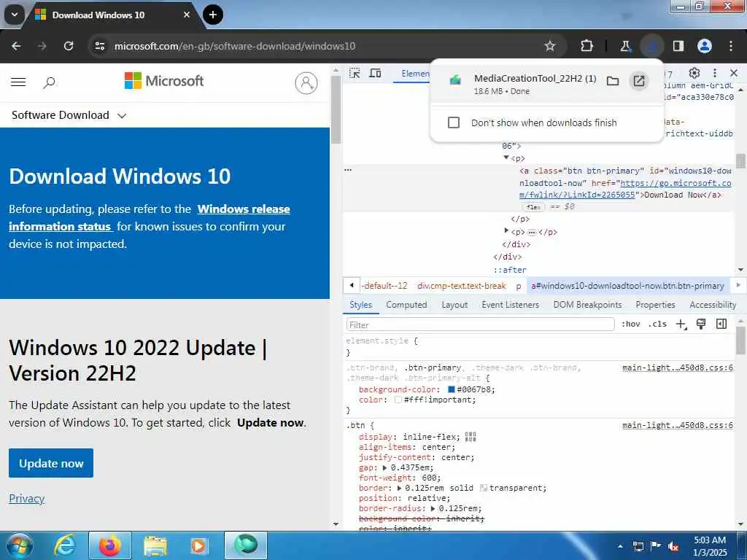This screenshot has width=747, height=560.
Task: Open DevTools customize three-dot menu
Action: 715,73
